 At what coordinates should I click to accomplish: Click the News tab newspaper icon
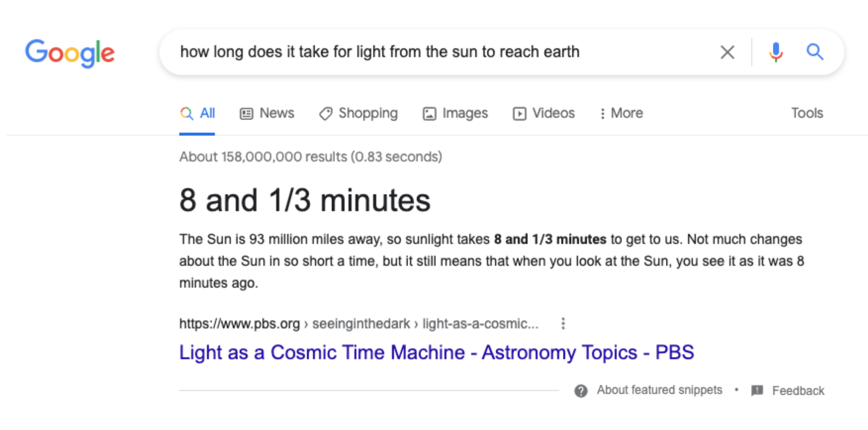click(x=246, y=114)
